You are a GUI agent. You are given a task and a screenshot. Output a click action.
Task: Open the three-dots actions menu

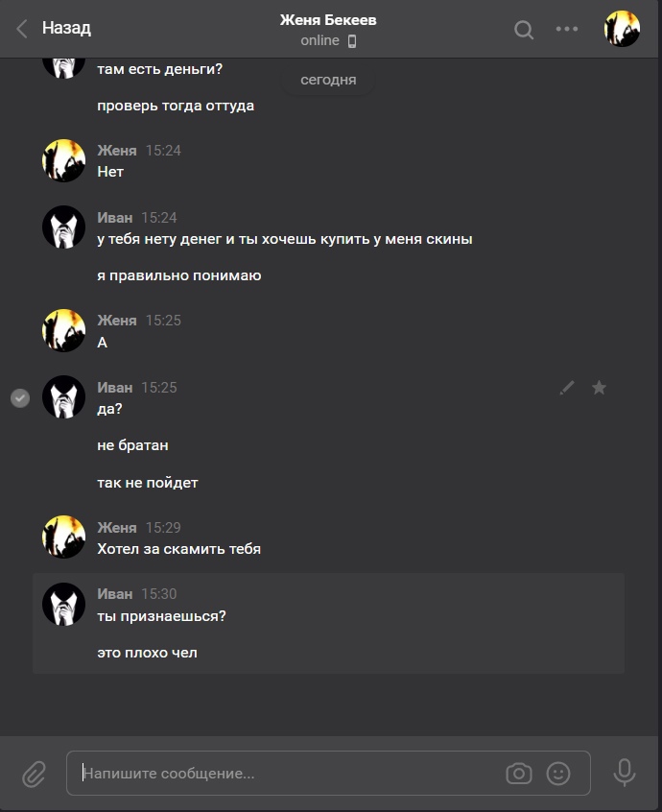coord(567,30)
